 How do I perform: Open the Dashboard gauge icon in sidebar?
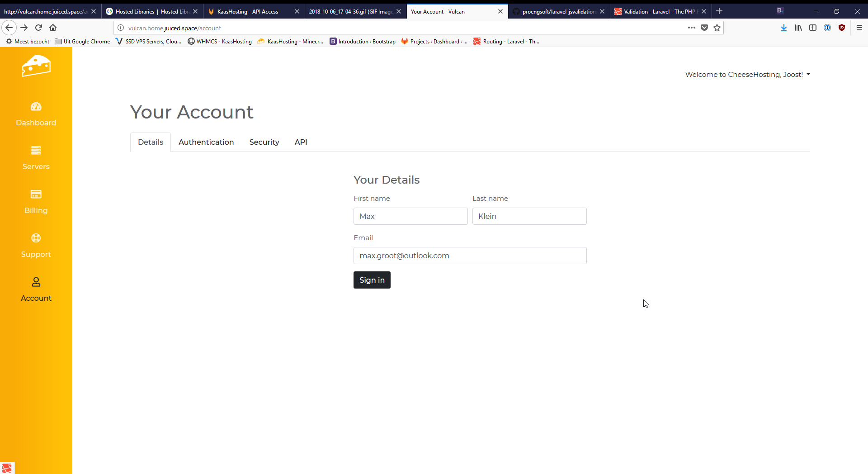tap(36, 107)
